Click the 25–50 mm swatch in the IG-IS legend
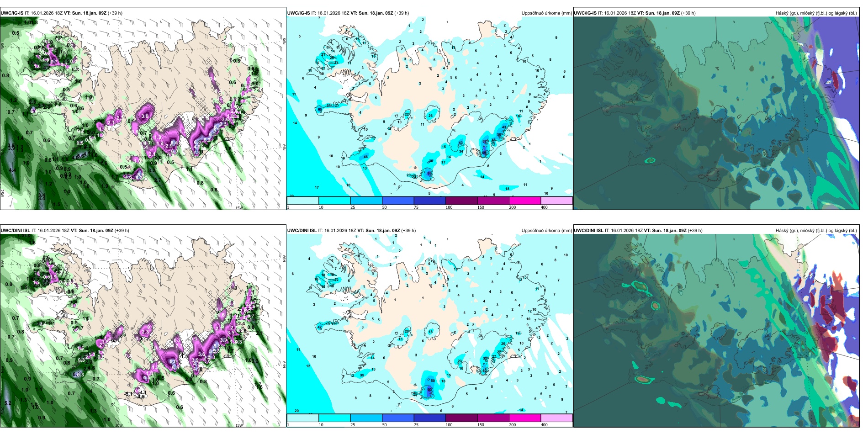The image size is (868, 434). click(366, 201)
